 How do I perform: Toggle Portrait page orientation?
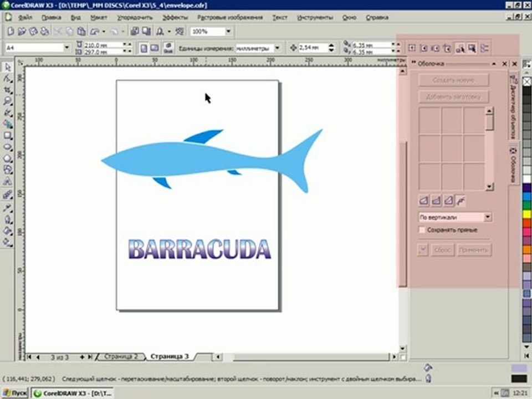[x=144, y=48]
